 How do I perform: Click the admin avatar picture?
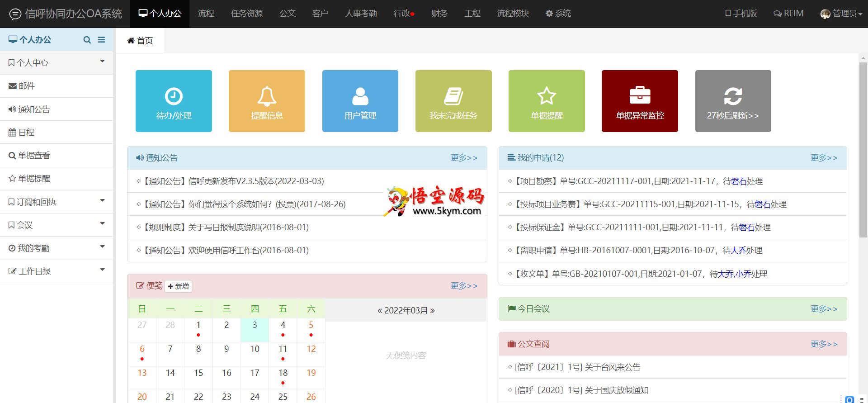pyautogui.click(x=826, y=14)
